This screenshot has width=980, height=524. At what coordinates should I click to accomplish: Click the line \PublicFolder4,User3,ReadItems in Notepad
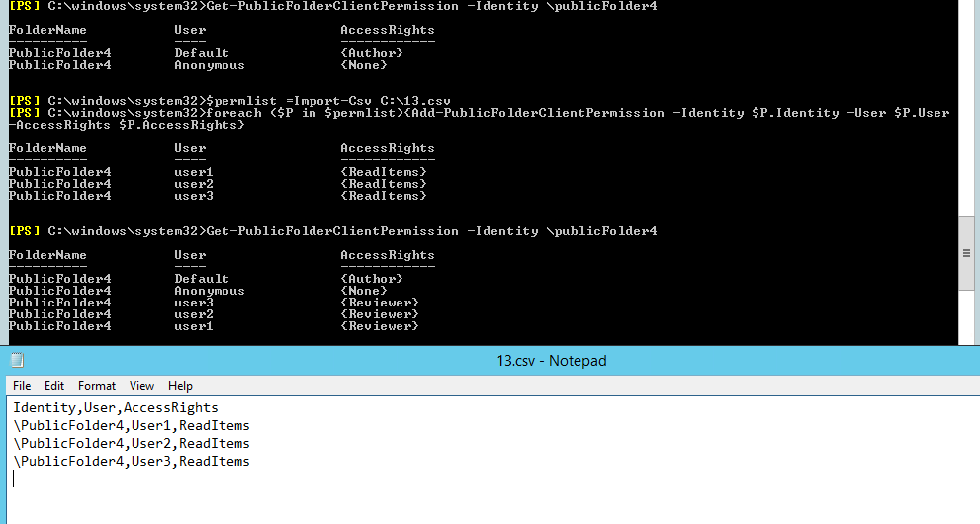point(132,462)
